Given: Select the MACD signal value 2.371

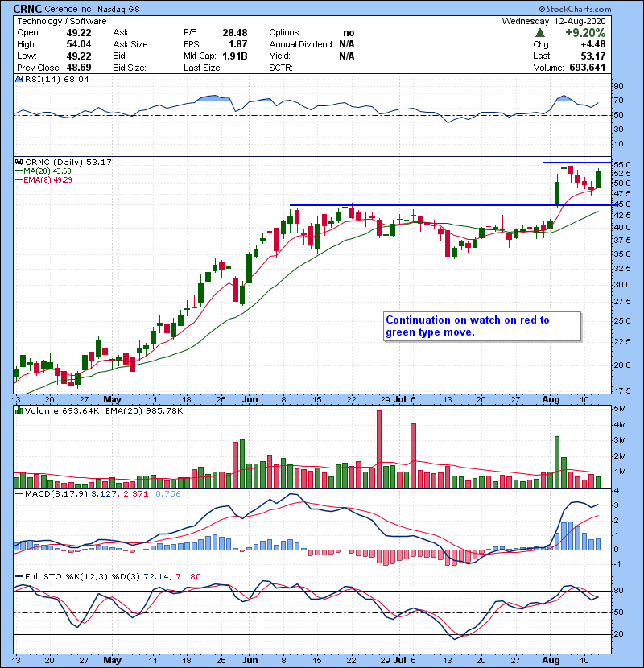Looking at the screenshot, I should coord(136,494).
